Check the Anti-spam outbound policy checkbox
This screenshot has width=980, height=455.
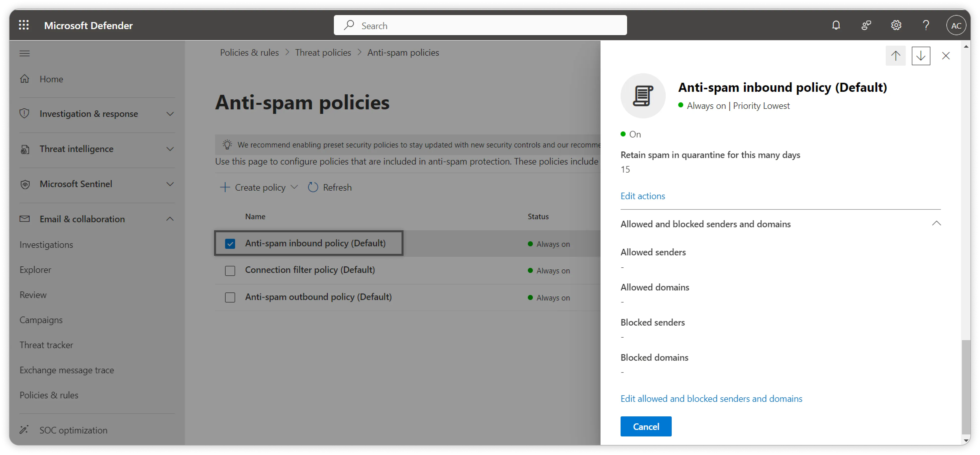230,297
